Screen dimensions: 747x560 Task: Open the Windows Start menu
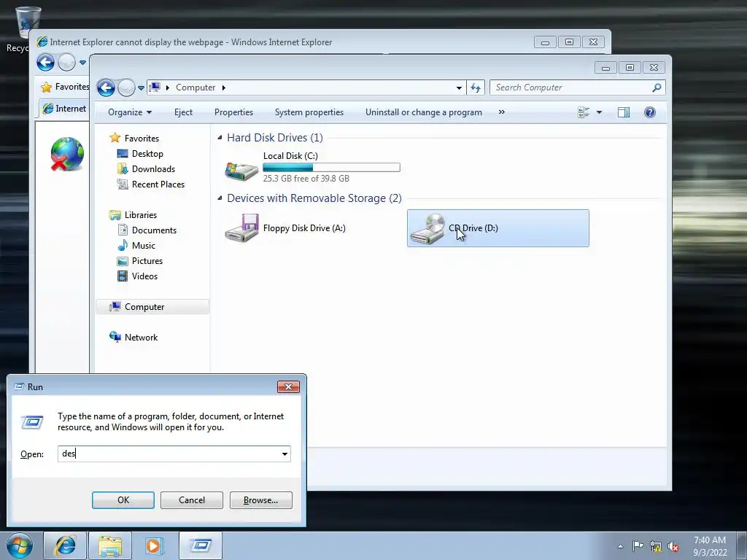pyautogui.click(x=20, y=545)
